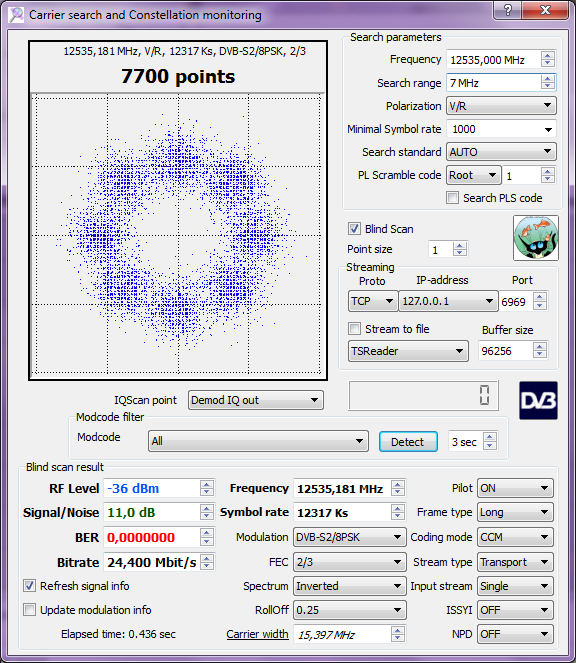The width and height of the screenshot is (576, 663).
Task: Click the magnifier icon in title bar
Action: [x=16, y=15]
